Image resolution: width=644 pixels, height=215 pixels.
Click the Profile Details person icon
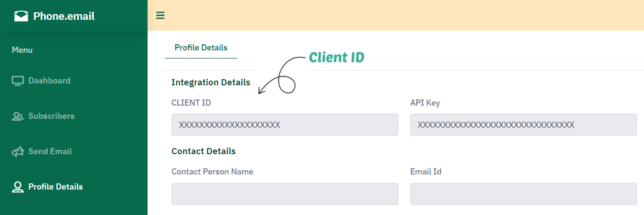click(x=17, y=187)
